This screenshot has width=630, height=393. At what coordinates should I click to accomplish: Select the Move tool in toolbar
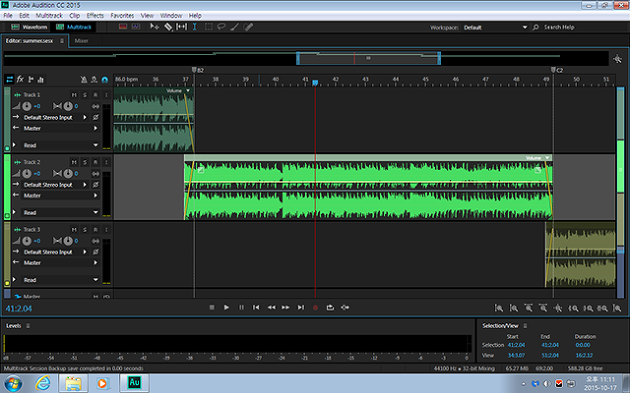[154, 27]
